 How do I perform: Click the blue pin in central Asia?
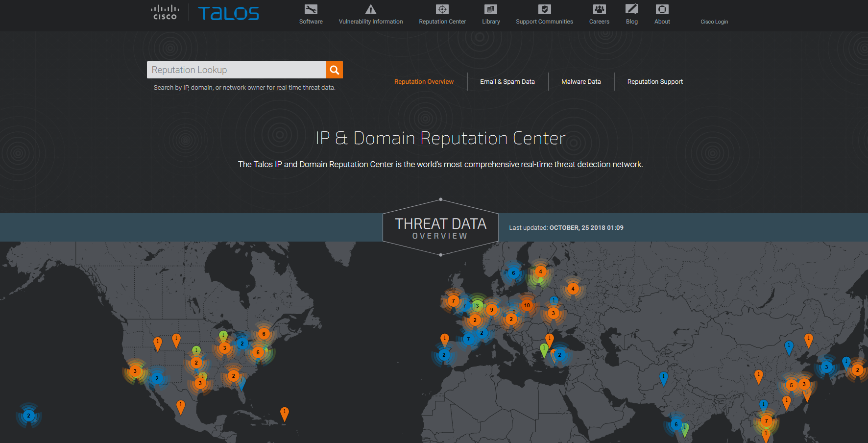[x=663, y=379]
